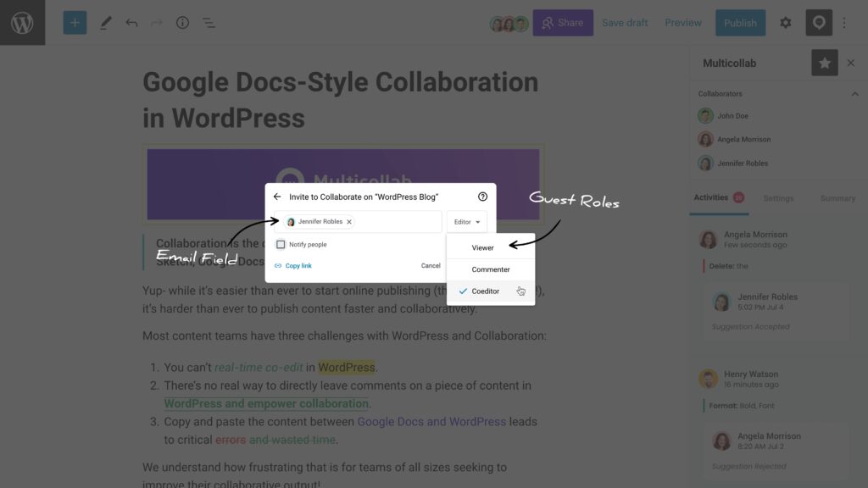Click the real-time co-edit suggestion text
Viewport: 868px width, 488px height.
point(259,368)
